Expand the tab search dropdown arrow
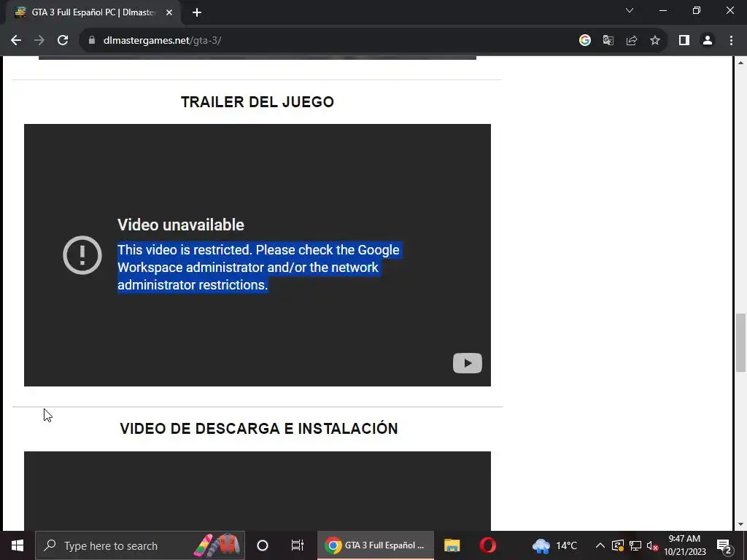The height and width of the screenshot is (560, 747). point(630,10)
